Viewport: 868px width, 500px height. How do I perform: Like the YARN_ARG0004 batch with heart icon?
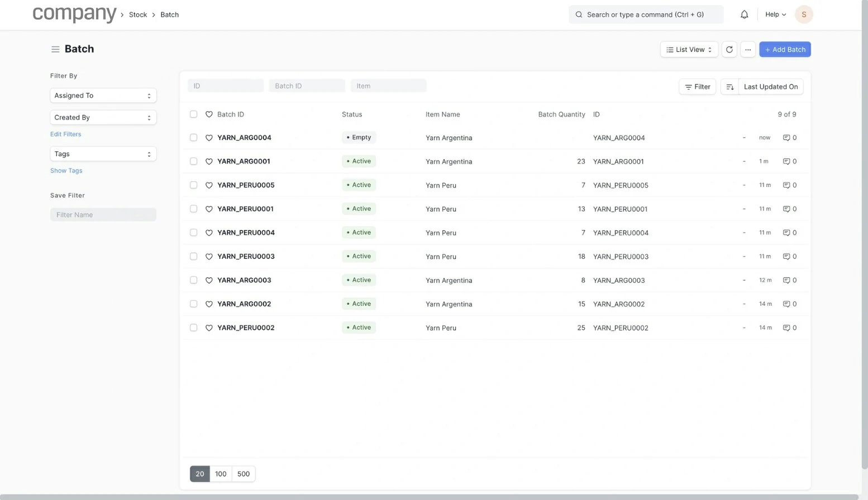coord(209,138)
